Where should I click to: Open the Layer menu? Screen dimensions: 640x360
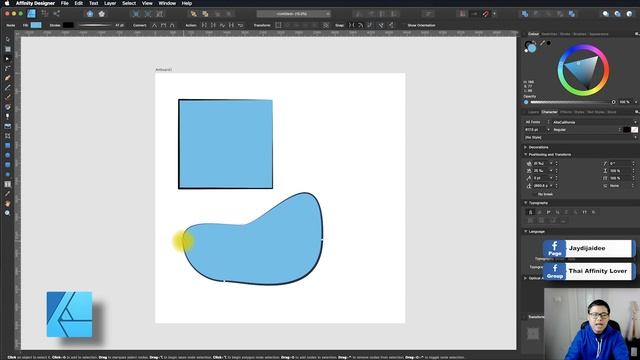tap(110, 3)
